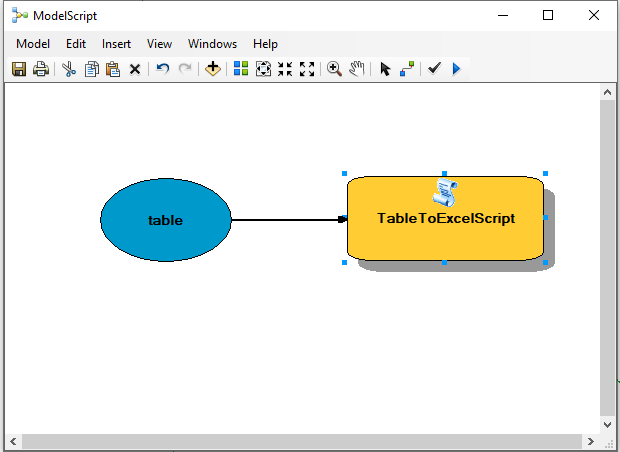The width and height of the screenshot is (620, 452).
Task: Run the model with blue play arrow
Action: tap(456, 69)
